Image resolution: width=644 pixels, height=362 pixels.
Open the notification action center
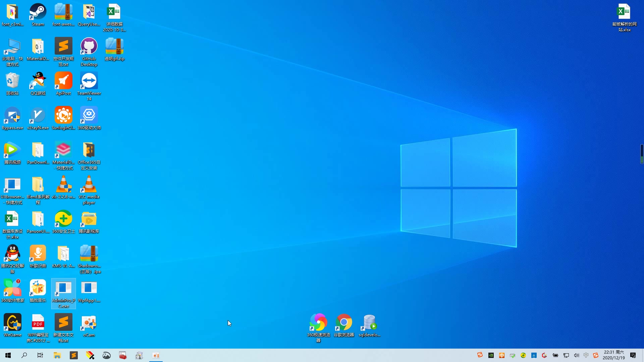[633, 355]
